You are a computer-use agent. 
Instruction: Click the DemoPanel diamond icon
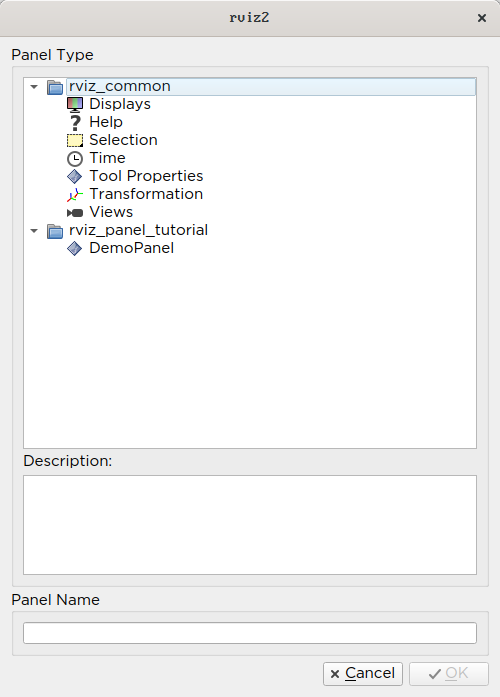coord(75,248)
